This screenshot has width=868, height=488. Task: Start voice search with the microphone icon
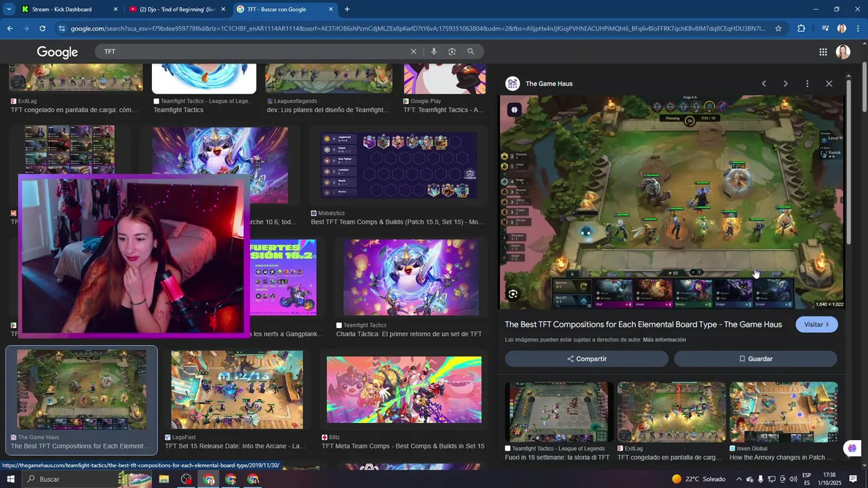[x=434, y=52]
